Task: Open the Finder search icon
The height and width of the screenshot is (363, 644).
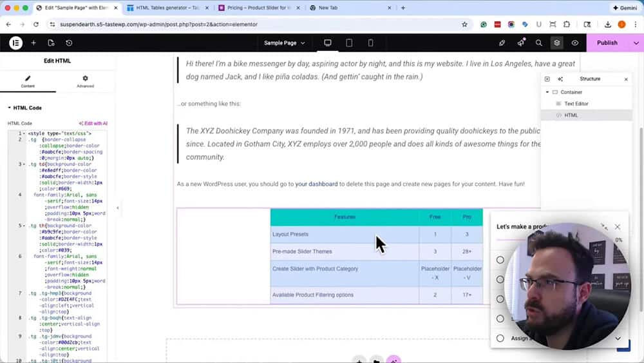Action: (x=539, y=43)
